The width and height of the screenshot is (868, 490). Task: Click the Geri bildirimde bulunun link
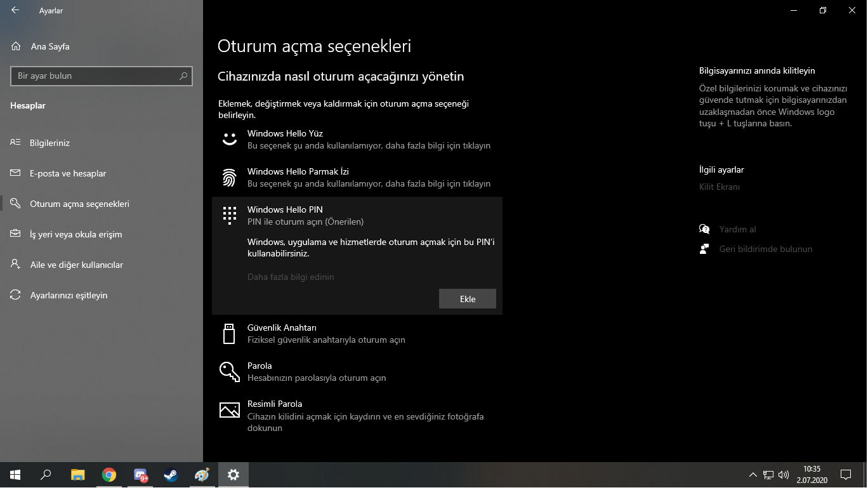(x=766, y=249)
